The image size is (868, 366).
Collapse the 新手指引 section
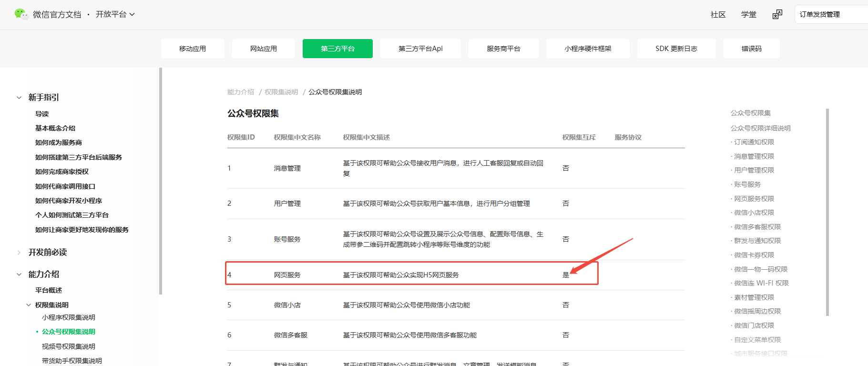coord(19,98)
